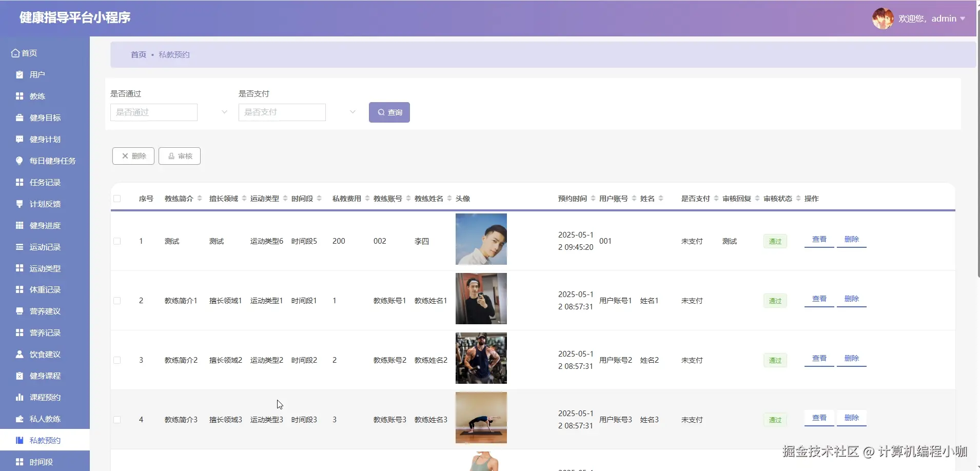This screenshot has width=980, height=471.
Task: Select the 教练 sidebar icon
Action: point(19,96)
